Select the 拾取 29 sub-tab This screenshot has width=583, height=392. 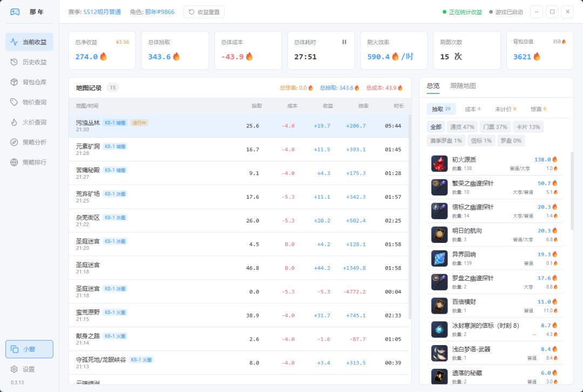coord(441,109)
